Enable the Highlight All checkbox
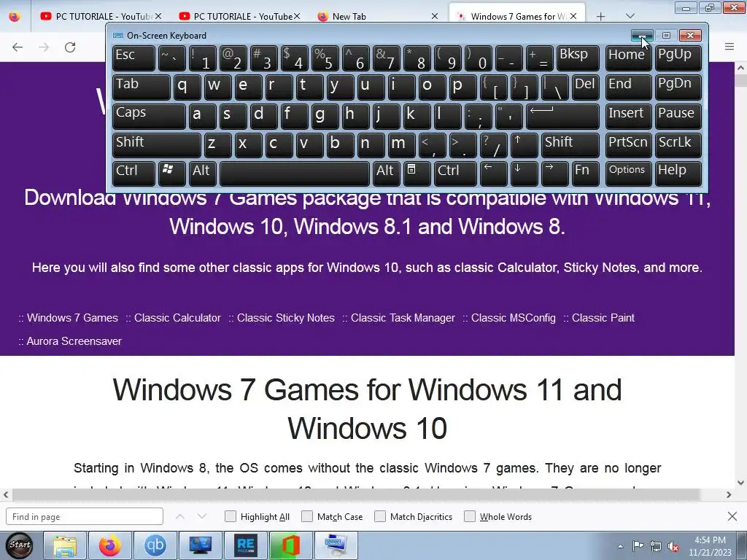 click(x=231, y=516)
